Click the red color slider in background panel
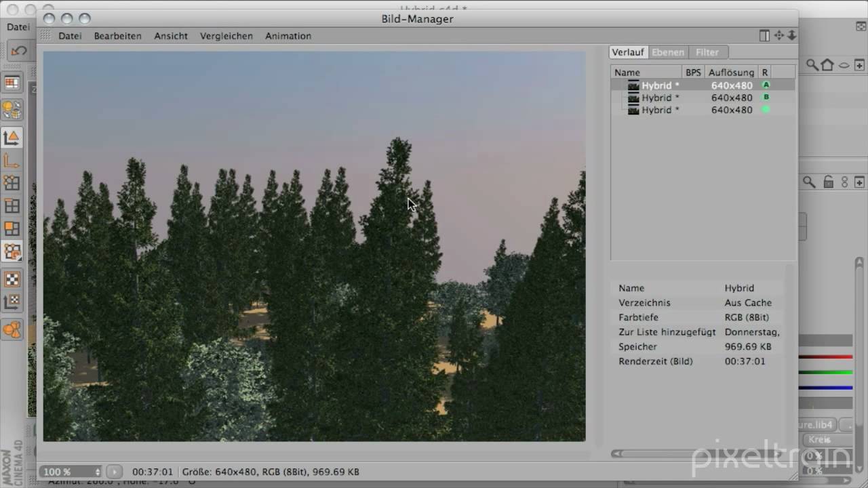868x488 pixels. click(825, 357)
